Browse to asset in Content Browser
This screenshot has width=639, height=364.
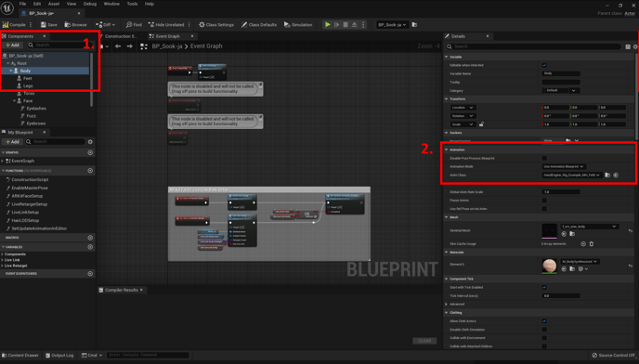[75, 25]
